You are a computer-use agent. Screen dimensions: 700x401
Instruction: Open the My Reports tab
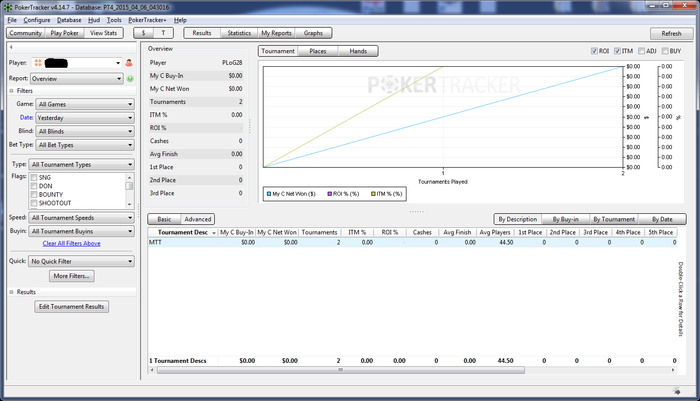coord(276,33)
